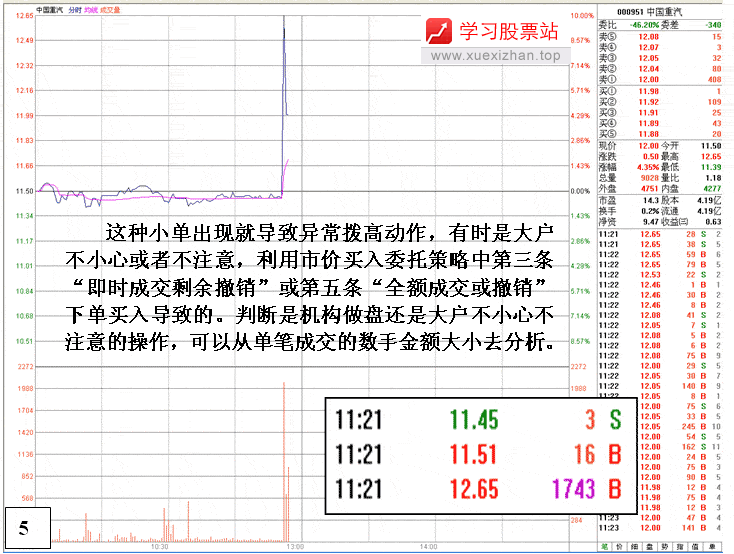
Task: Select the 卖③ ask row at 12.05
Action: pyautogui.click(x=660, y=58)
